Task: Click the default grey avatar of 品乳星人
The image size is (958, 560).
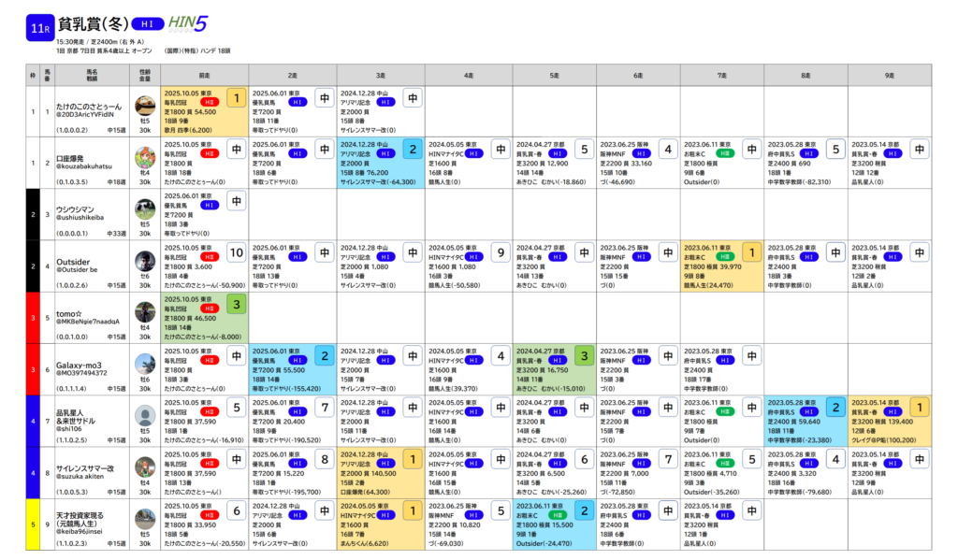Action: pos(144,415)
